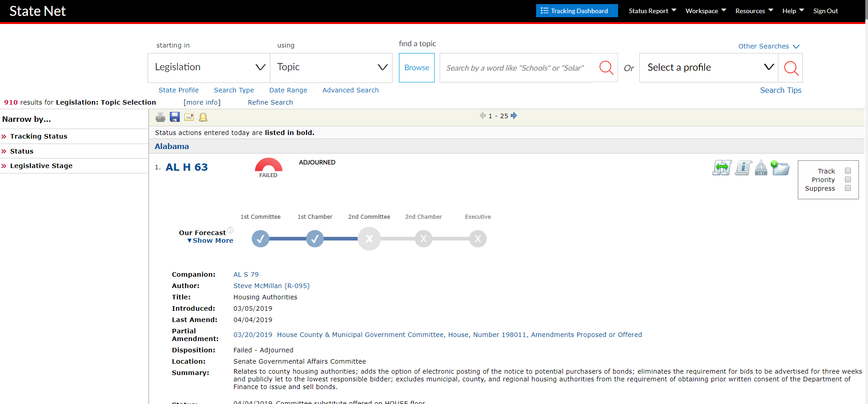Open the bill info scroll icon
Screen dimensions: 868x404
pyautogui.click(x=743, y=168)
